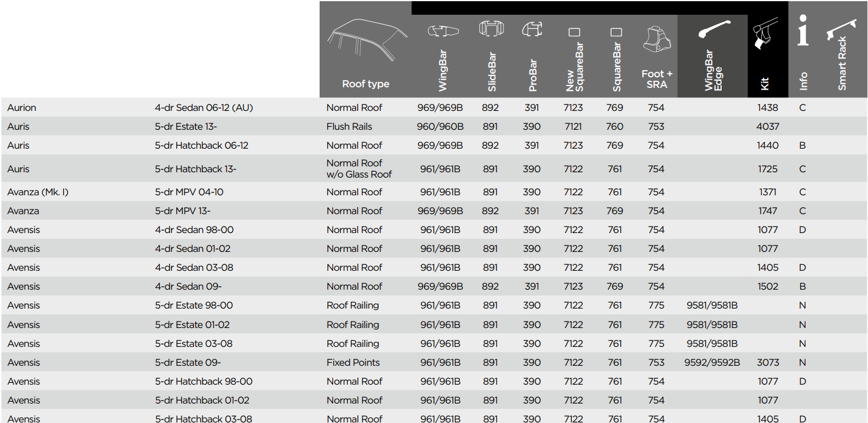The image size is (868, 423).
Task: Click the Smart Rack icon
Action: click(842, 29)
